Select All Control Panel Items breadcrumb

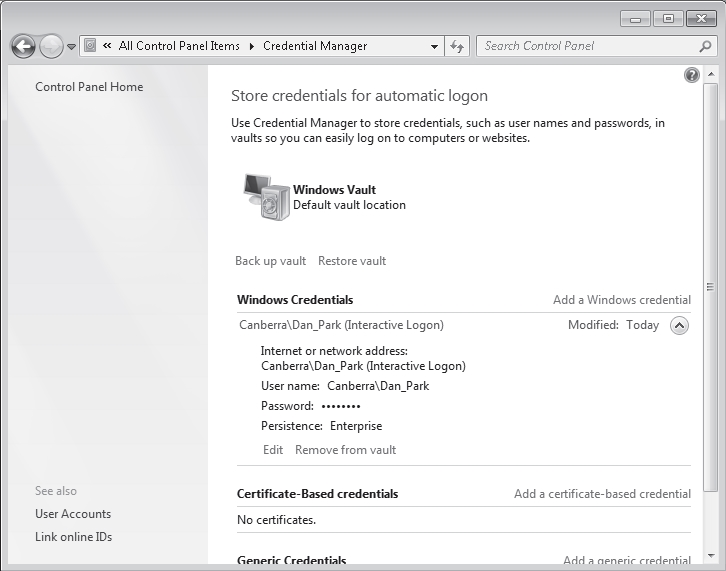179,46
